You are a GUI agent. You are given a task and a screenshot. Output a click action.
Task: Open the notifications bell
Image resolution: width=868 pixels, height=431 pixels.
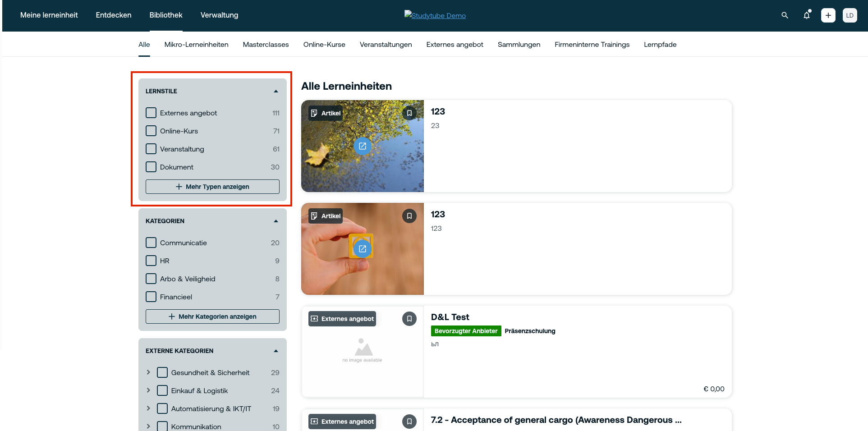click(807, 15)
